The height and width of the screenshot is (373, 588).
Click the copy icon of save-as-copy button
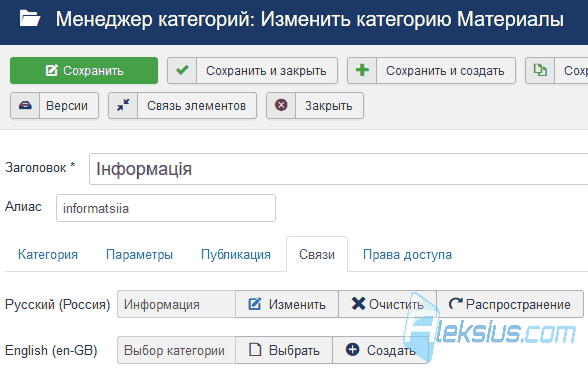[x=540, y=70]
